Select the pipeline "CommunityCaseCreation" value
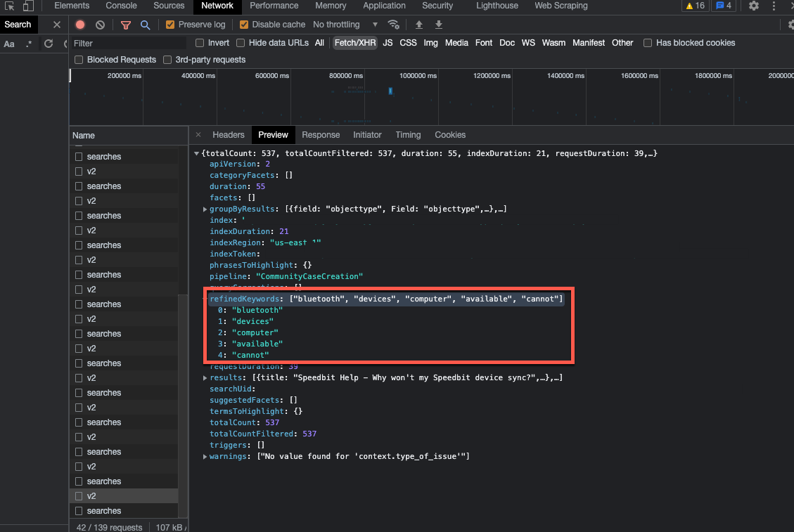 click(x=309, y=276)
